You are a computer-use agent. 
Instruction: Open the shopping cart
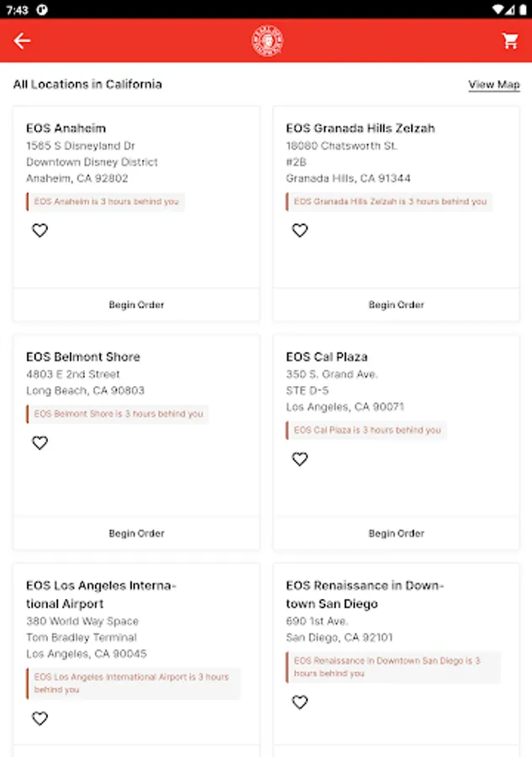(x=510, y=41)
